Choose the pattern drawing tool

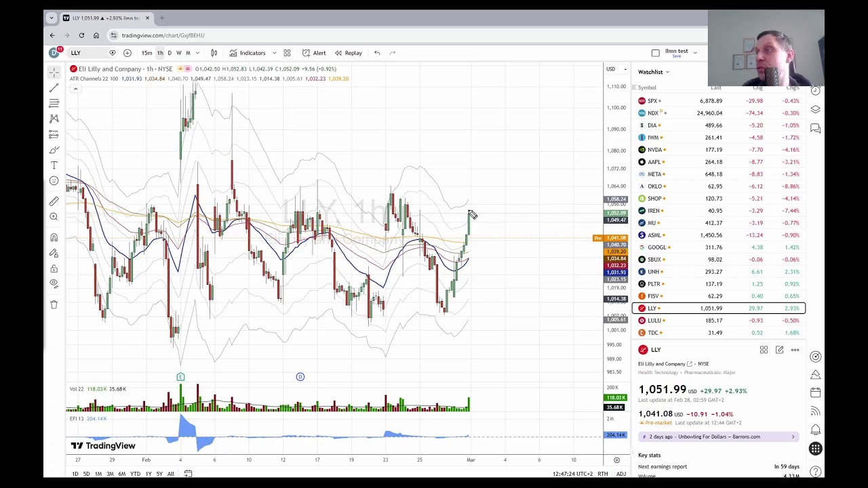54,119
